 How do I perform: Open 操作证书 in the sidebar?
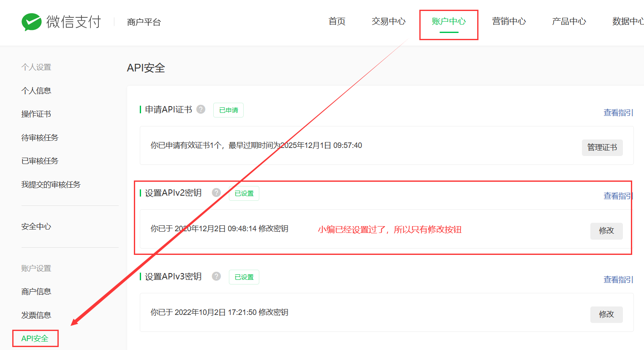[36, 114]
